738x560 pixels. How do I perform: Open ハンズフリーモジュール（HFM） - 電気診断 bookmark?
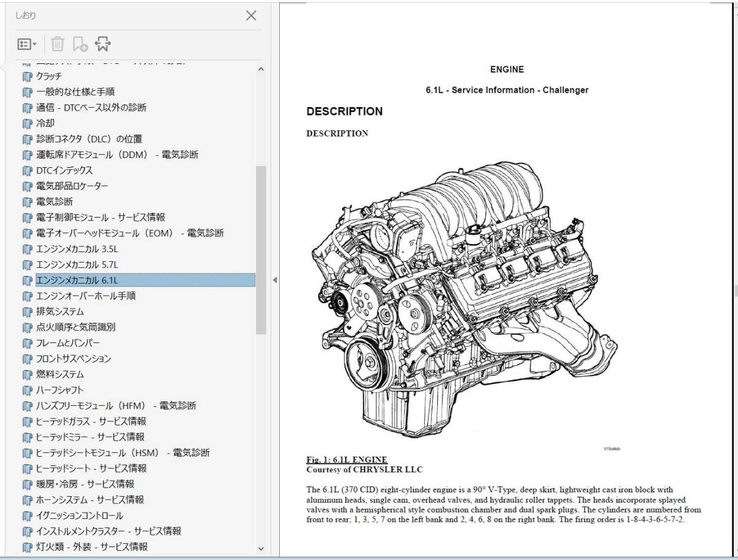pos(116,406)
